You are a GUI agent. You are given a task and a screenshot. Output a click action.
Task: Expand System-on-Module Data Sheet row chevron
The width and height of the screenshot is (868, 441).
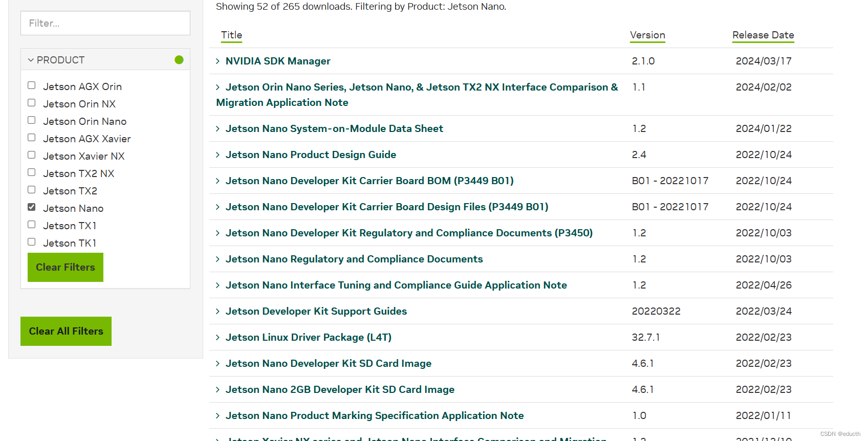pyautogui.click(x=218, y=129)
